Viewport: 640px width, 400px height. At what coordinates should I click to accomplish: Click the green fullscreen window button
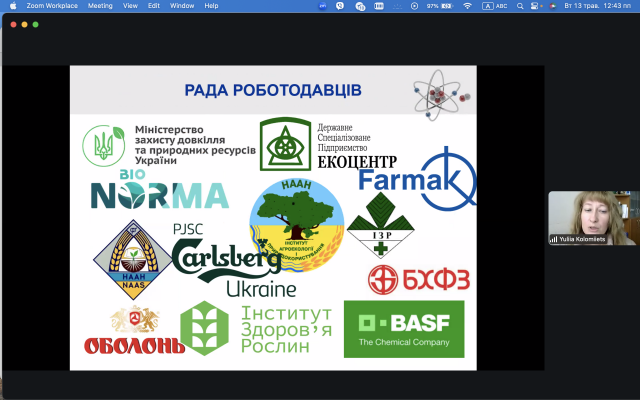pos(36,24)
